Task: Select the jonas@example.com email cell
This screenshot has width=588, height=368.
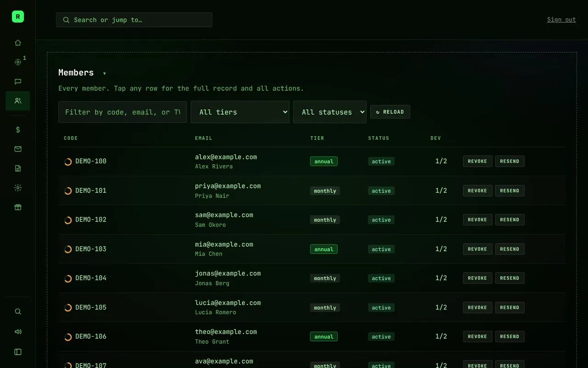Action: [228, 273]
